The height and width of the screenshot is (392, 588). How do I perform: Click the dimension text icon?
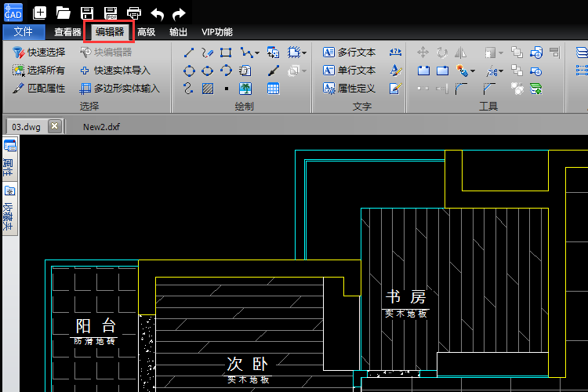[395, 53]
